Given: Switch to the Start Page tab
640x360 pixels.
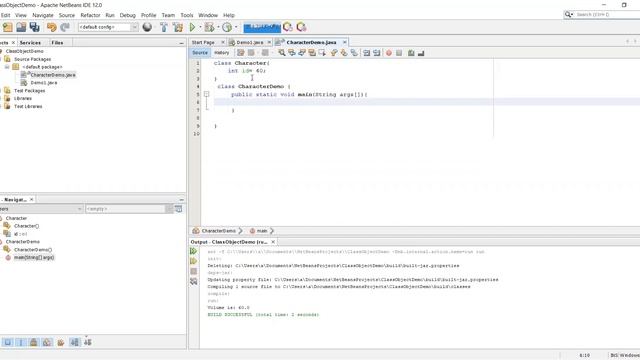Looking at the screenshot, I should (x=203, y=42).
